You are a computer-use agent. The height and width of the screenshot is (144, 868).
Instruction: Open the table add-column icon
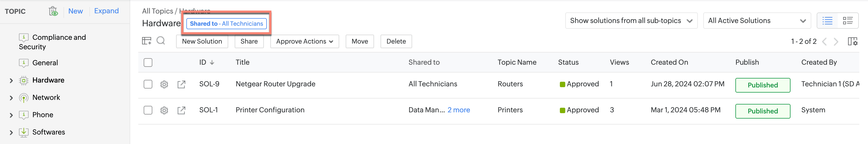pyautogui.click(x=147, y=41)
